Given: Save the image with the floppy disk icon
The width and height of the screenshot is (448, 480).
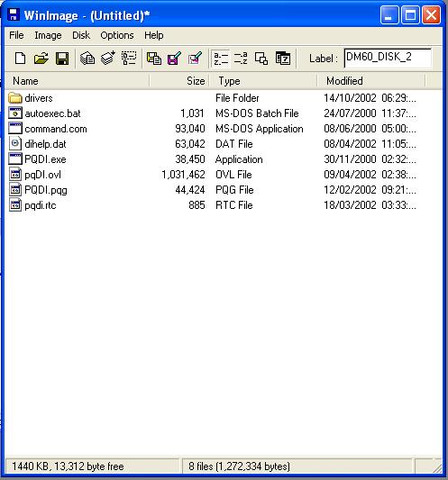Looking at the screenshot, I should [x=62, y=59].
